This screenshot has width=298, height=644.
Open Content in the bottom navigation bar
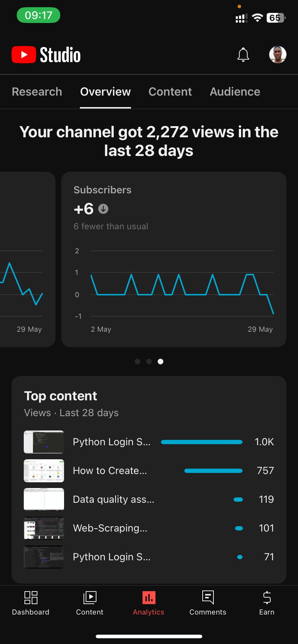(x=90, y=603)
